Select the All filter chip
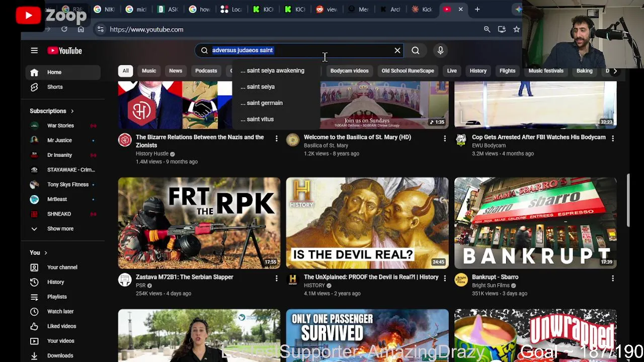Screen dimensions: 644x362 125,71
